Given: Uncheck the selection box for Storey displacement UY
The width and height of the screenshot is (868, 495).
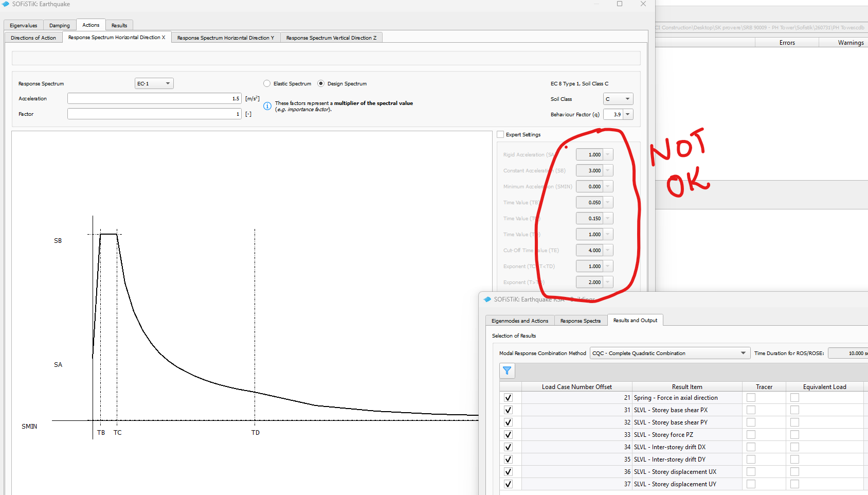Looking at the screenshot, I should pyautogui.click(x=508, y=484).
